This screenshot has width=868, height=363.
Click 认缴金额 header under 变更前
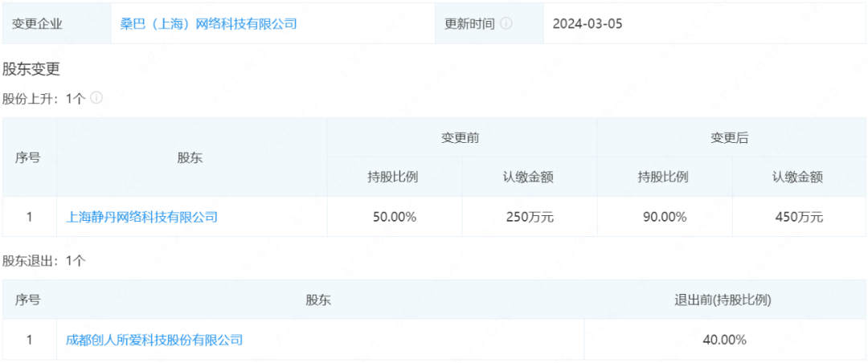(529, 177)
